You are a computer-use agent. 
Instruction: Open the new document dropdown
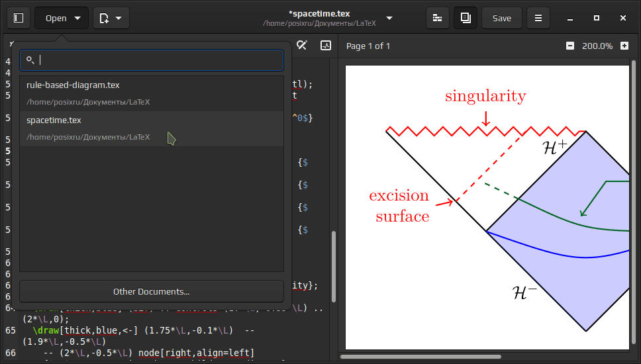click(x=111, y=18)
